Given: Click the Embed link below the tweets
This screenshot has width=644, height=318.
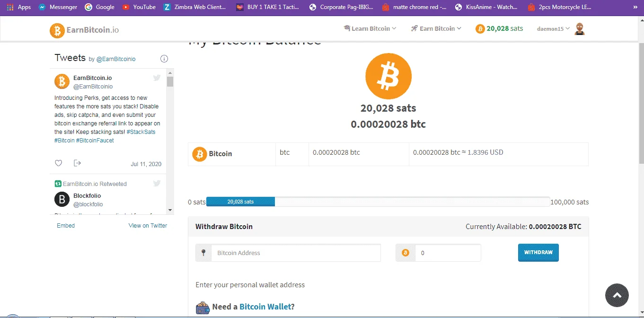Looking at the screenshot, I should [66, 226].
